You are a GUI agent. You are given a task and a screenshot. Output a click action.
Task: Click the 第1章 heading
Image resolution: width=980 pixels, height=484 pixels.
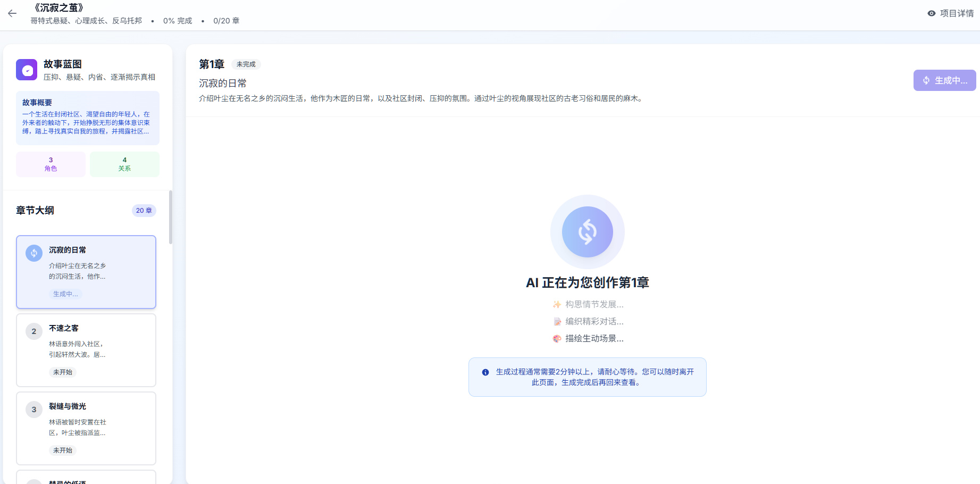point(212,64)
